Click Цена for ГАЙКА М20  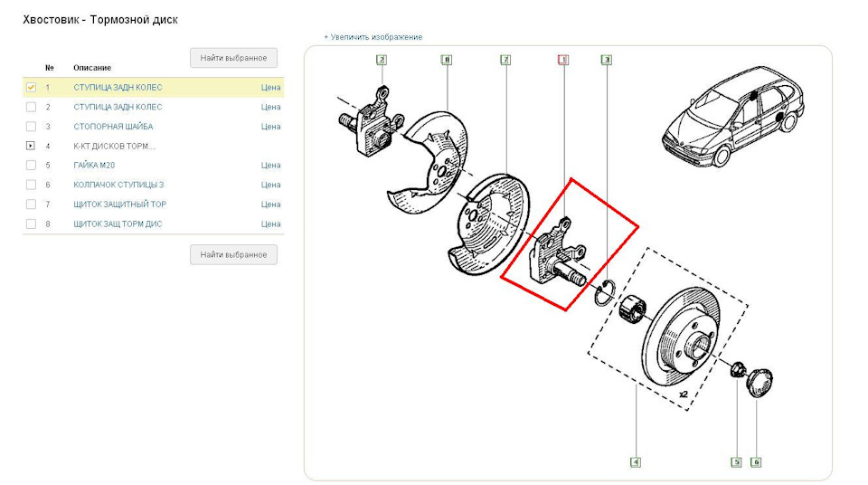tap(270, 166)
